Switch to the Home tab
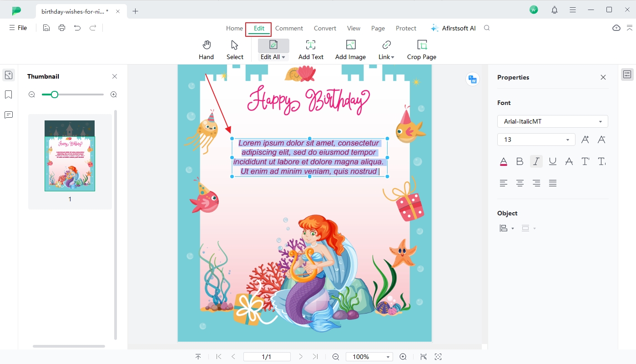This screenshot has height=364, width=636. (234, 28)
